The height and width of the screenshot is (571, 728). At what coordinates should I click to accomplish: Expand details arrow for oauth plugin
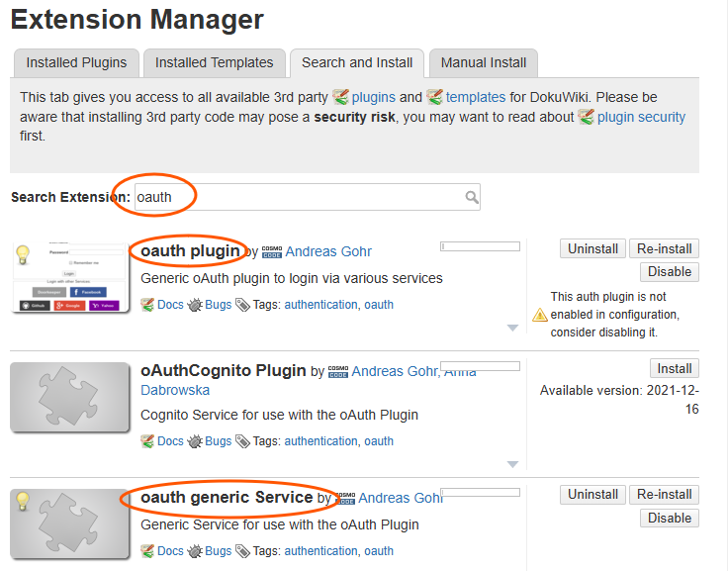[512, 327]
